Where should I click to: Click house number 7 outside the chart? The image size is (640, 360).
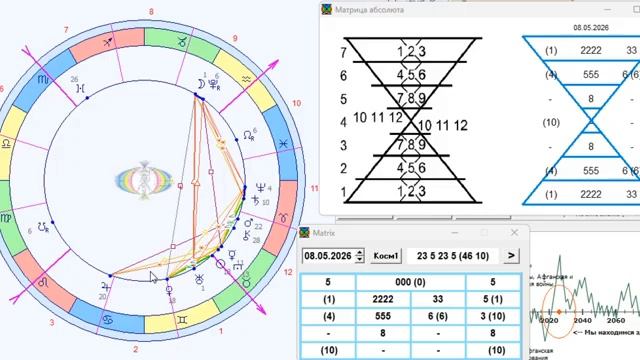pos(66,30)
